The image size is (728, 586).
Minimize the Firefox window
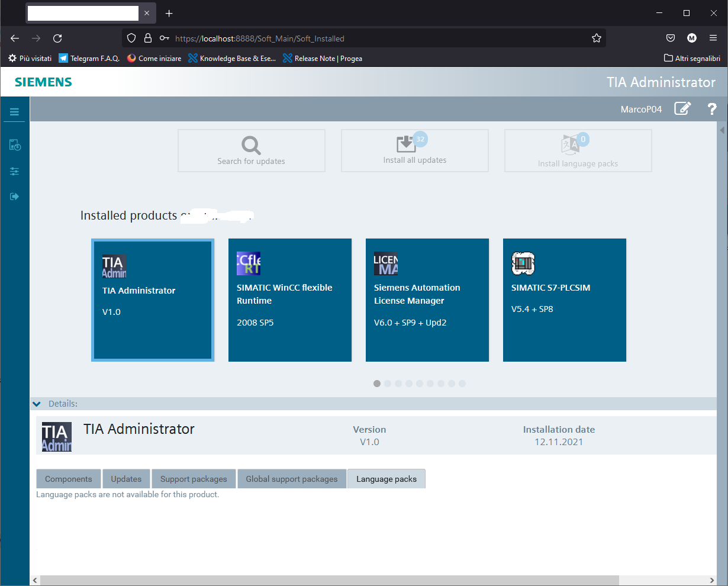click(660, 13)
